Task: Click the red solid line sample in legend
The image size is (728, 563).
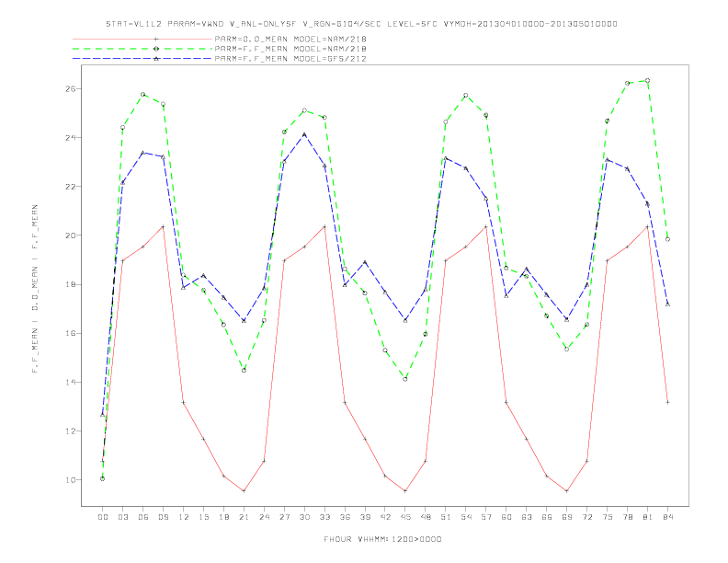Action: (x=142, y=39)
